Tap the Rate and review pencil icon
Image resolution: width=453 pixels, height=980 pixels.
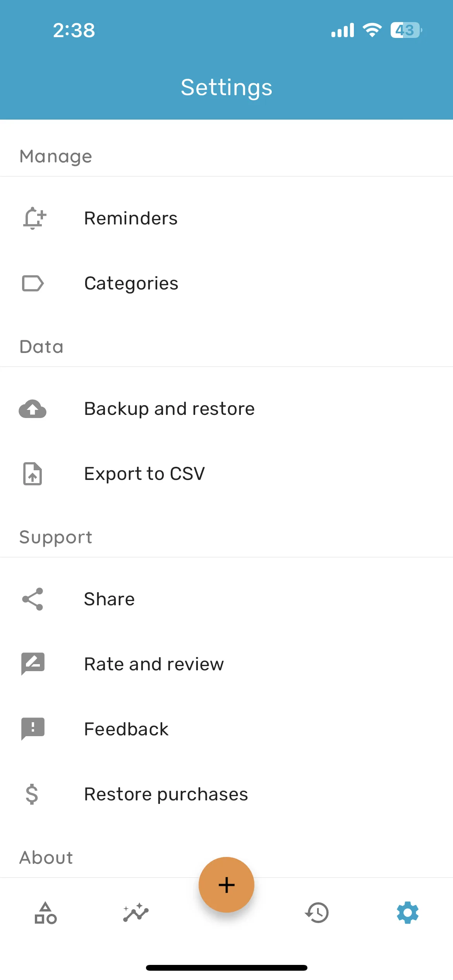click(33, 664)
